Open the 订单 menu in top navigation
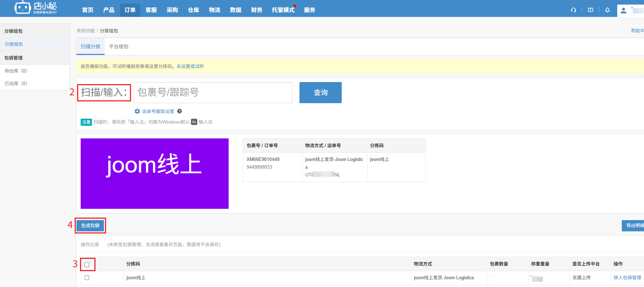The height and width of the screenshot is (287, 644). 130,10
